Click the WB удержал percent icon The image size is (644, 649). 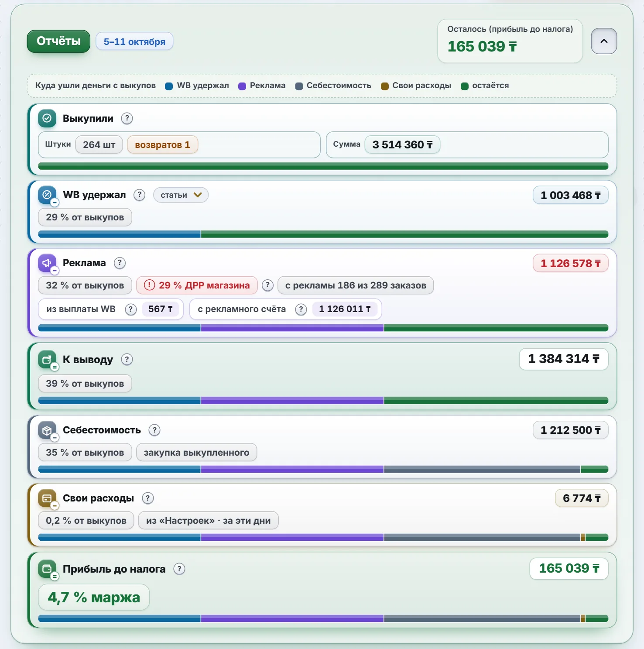[47, 195]
